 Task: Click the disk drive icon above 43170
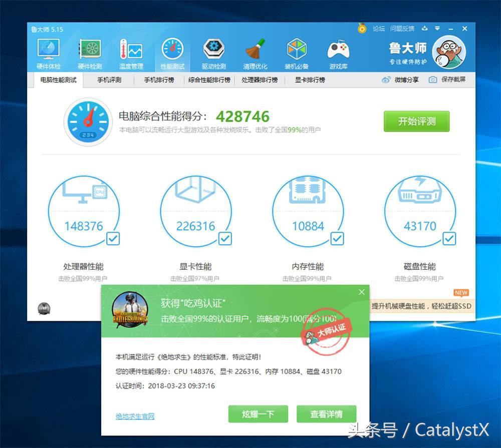(419, 190)
